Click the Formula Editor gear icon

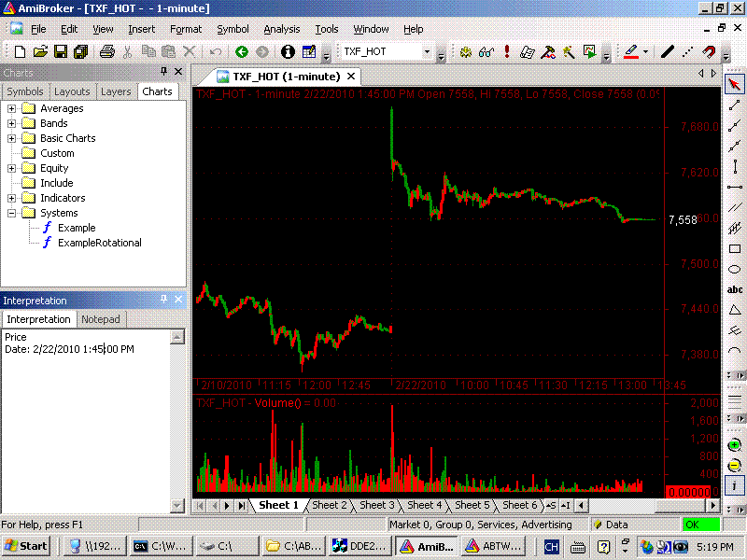(465, 51)
